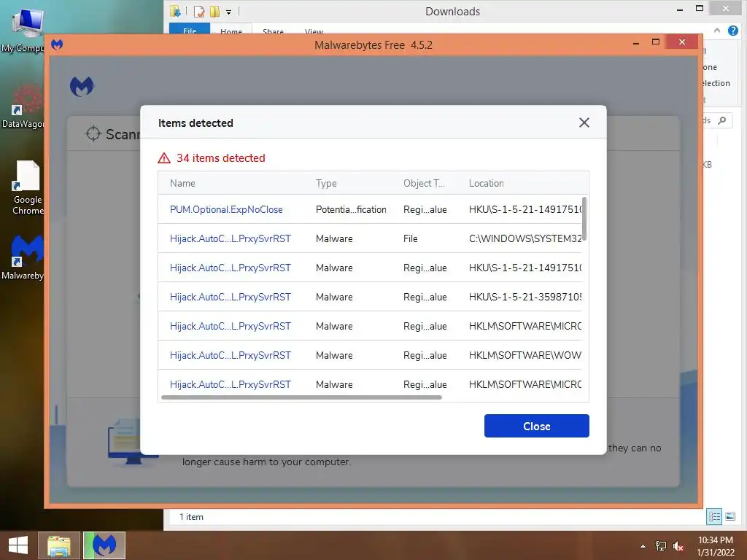The height and width of the screenshot is (560, 747).
Task: Open the Windows Start button
Action: pos(18,545)
